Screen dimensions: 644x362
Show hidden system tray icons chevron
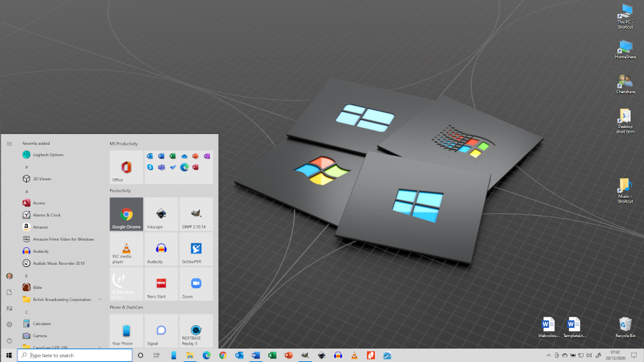tap(548, 355)
